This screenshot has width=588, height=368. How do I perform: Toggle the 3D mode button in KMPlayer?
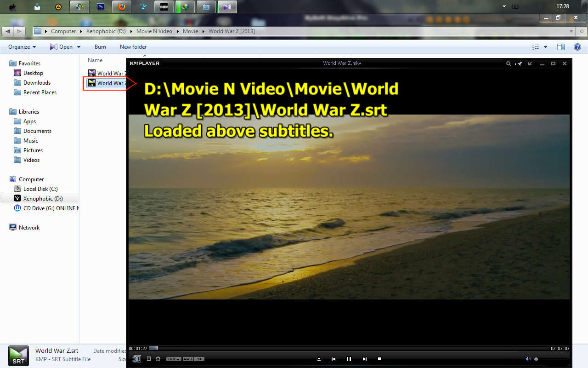137,359
